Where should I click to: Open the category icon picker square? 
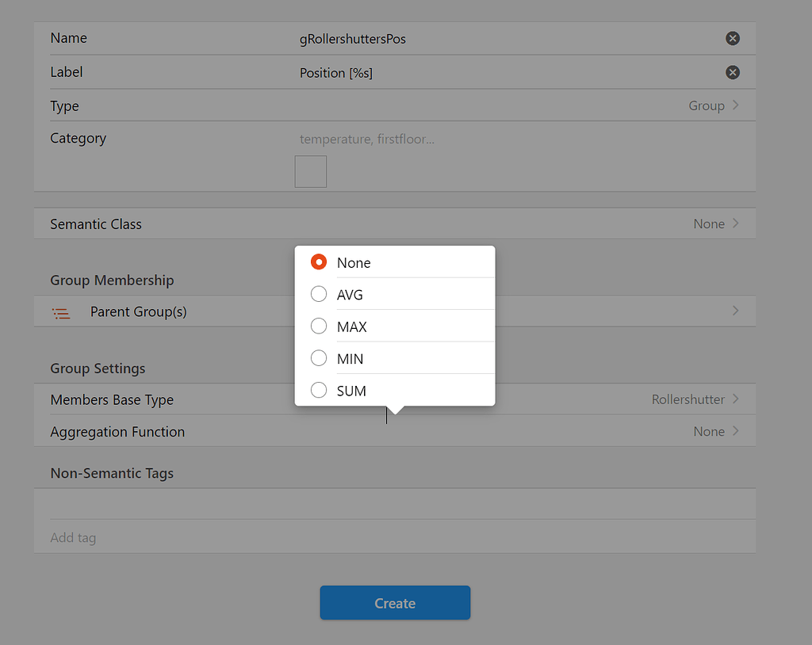(310, 171)
